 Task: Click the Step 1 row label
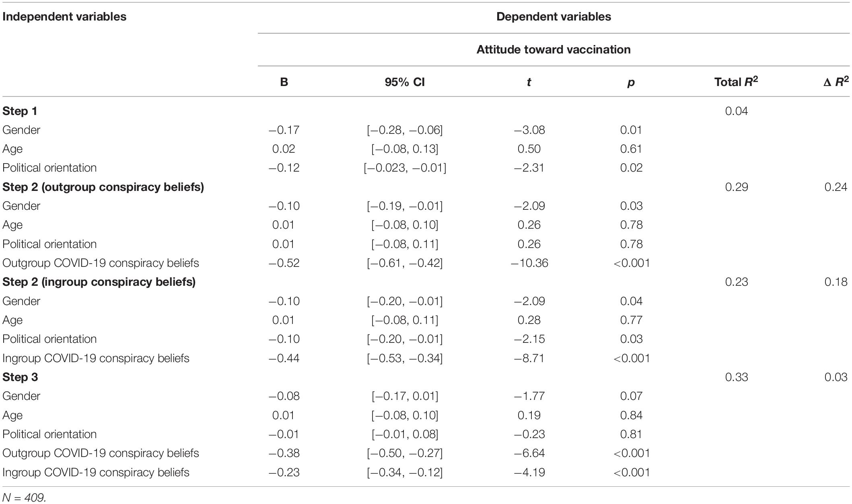point(20,111)
